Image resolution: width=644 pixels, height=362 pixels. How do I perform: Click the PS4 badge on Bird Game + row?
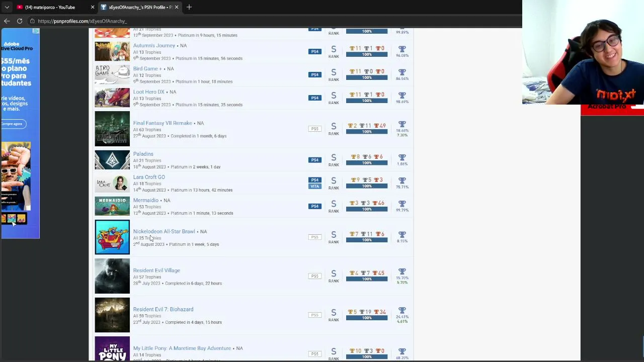click(314, 74)
